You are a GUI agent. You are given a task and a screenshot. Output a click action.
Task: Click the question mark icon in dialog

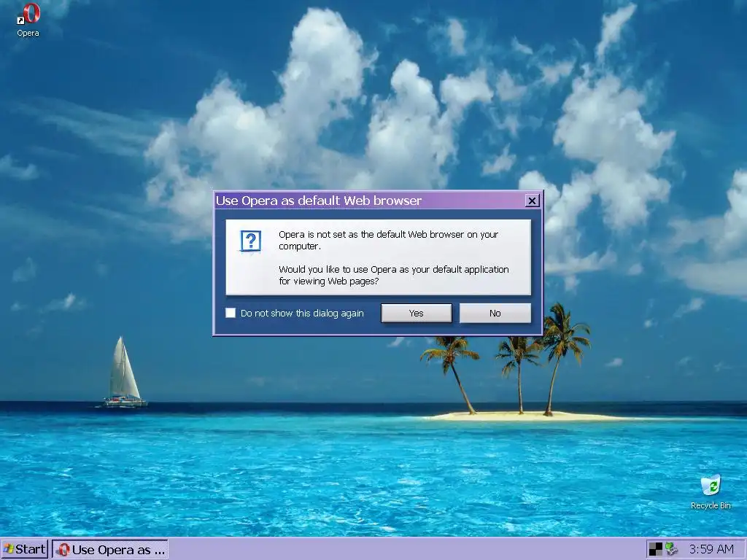tap(251, 241)
